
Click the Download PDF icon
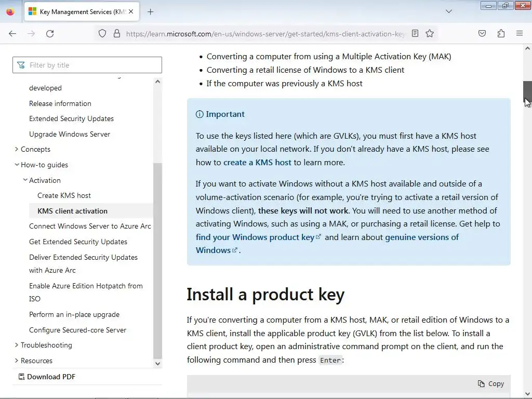[21, 377]
